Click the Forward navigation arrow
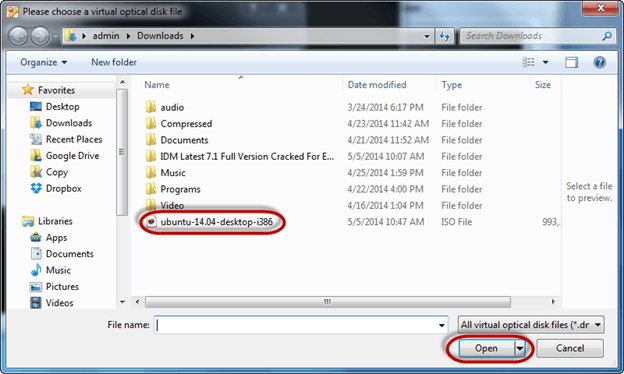Screen dimensions: 624x374 click(40, 36)
